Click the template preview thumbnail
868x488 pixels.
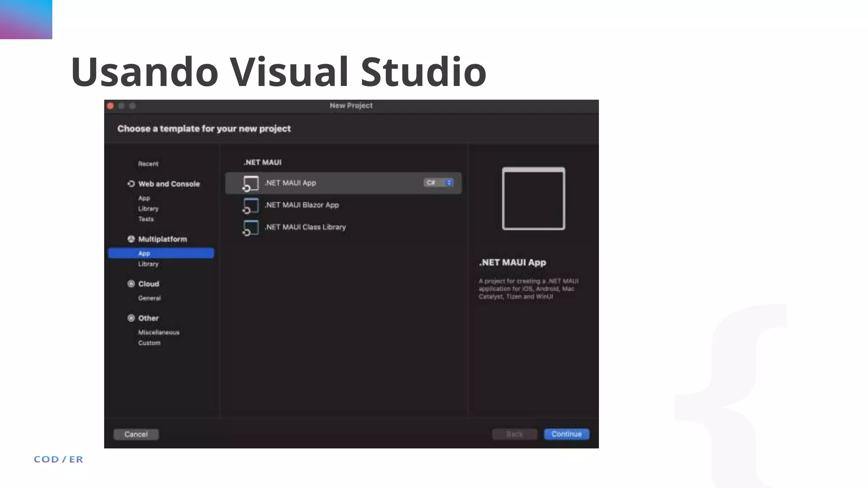coord(534,199)
